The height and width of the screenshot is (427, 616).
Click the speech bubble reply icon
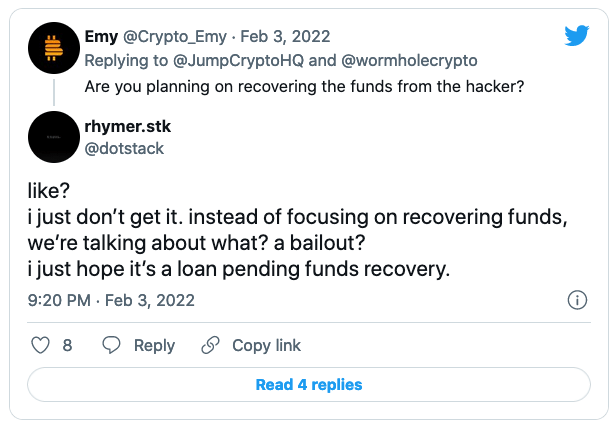[111, 345]
